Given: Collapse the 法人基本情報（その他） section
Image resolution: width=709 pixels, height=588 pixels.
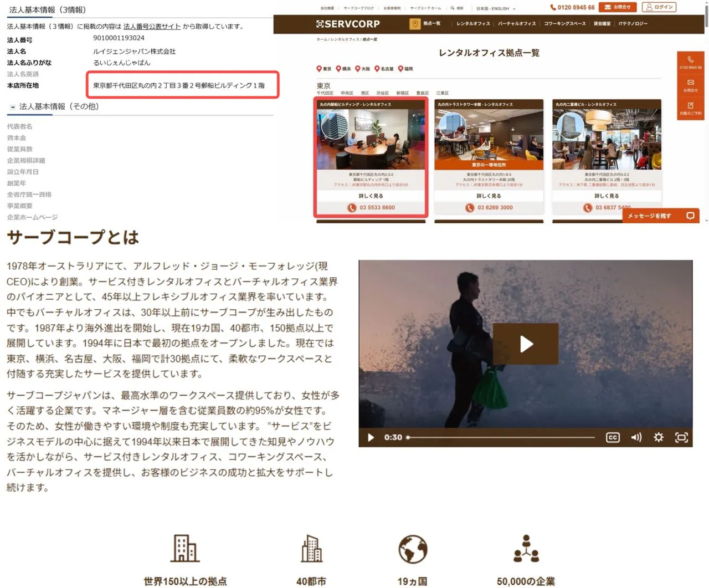Looking at the screenshot, I should coord(13,106).
